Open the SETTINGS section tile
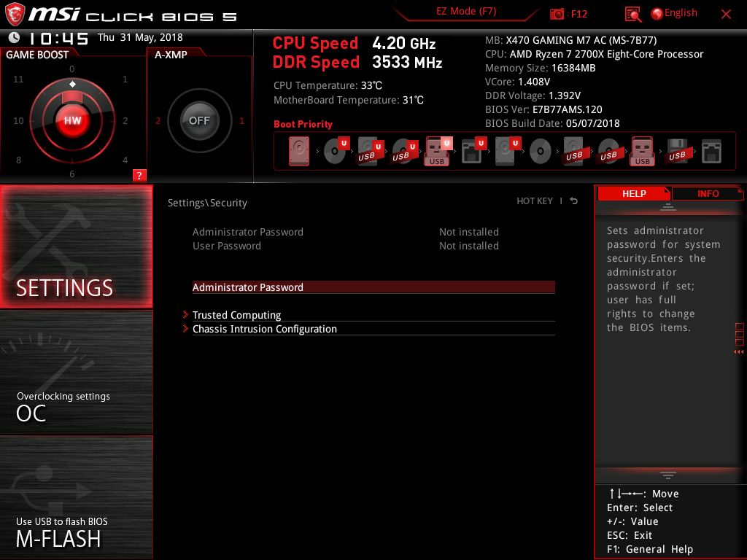 coord(76,246)
